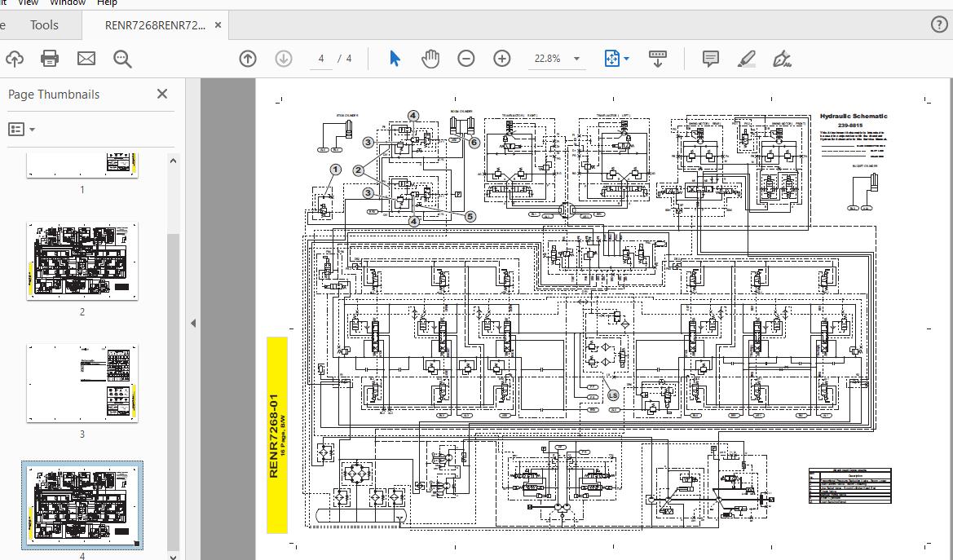
Task: Close the RENR7268 document tab
Action: pos(218,25)
